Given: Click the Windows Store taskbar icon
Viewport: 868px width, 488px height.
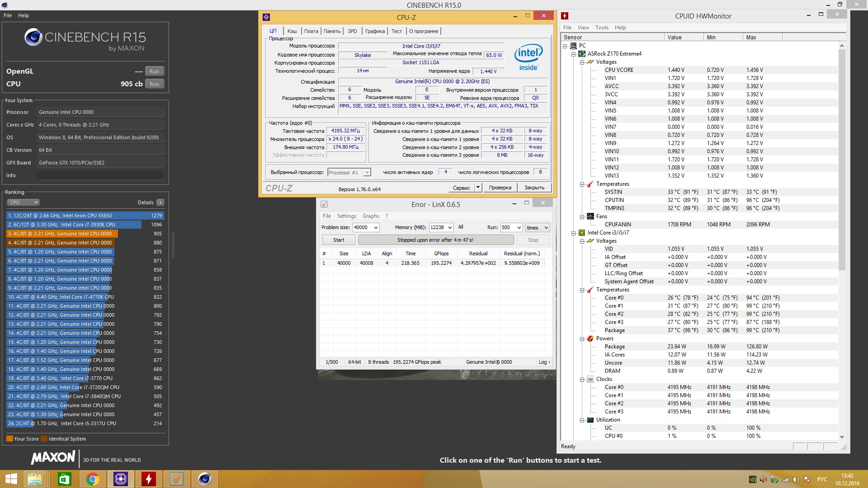Looking at the screenshot, I should (64, 479).
